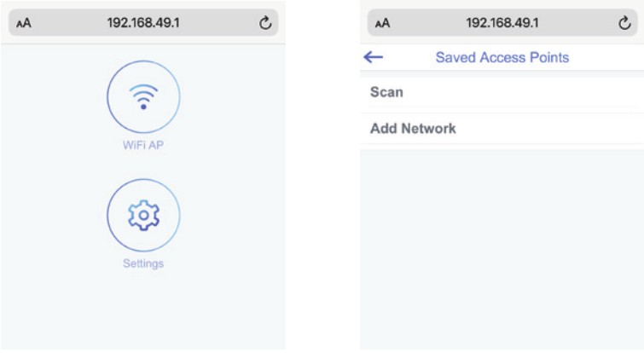644x353 pixels.
Task: Tap aA icon on Saved Access Points screen
Action: point(382,24)
